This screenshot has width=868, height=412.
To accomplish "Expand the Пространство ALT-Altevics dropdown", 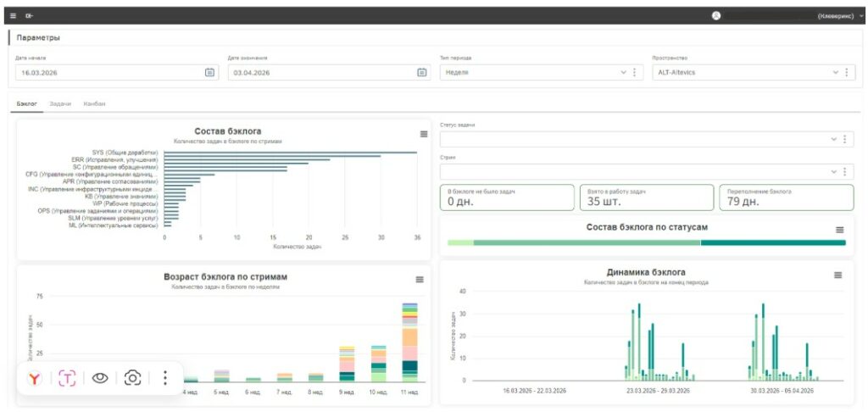I will pos(836,72).
